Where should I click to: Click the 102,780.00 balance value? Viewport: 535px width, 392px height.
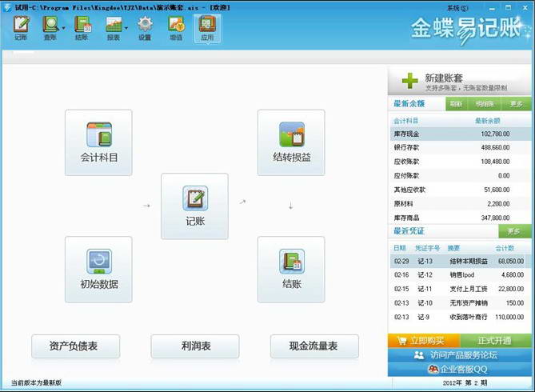click(x=496, y=134)
